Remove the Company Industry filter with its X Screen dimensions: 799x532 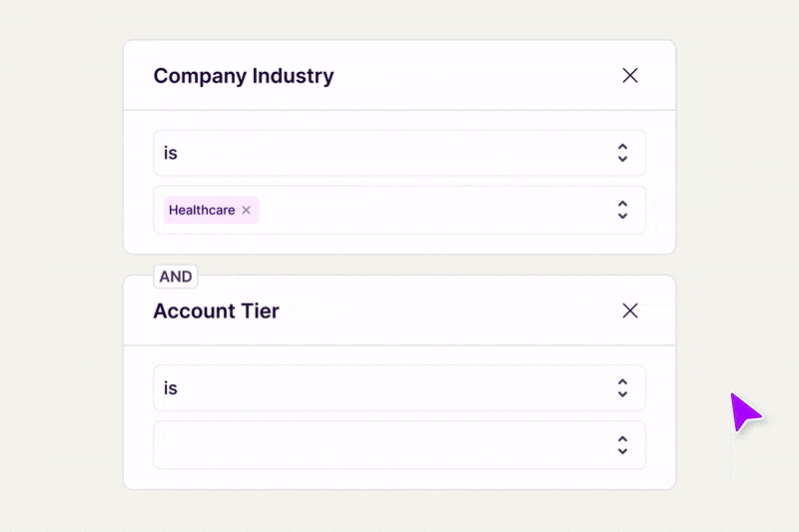[x=630, y=76]
